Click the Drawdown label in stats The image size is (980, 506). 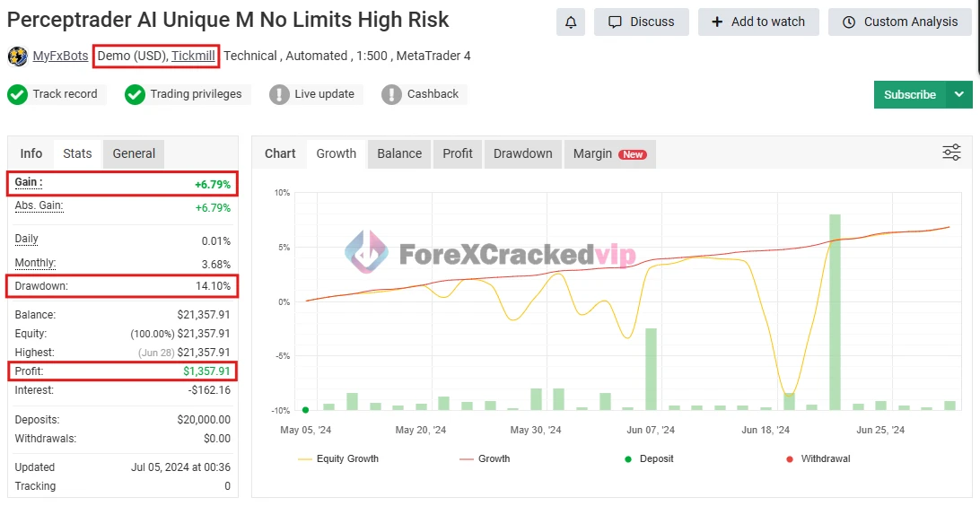(x=41, y=286)
